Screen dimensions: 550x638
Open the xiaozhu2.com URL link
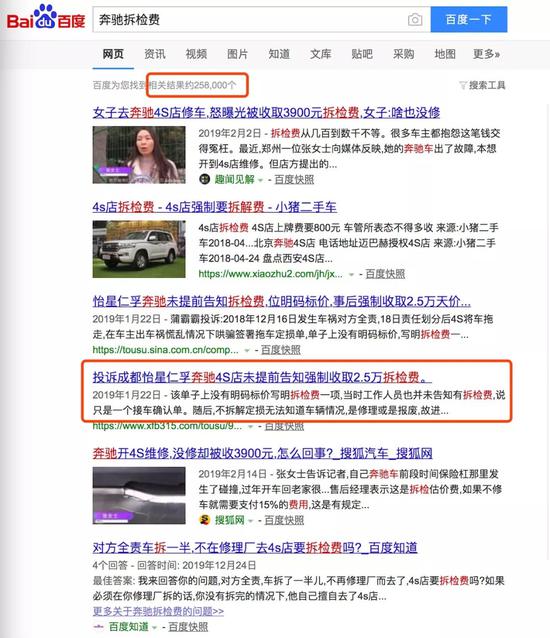click(270, 274)
